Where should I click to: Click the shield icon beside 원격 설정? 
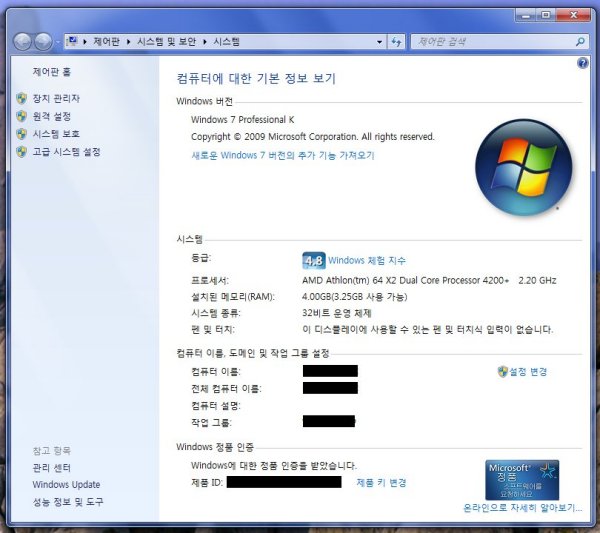[x=21, y=116]
